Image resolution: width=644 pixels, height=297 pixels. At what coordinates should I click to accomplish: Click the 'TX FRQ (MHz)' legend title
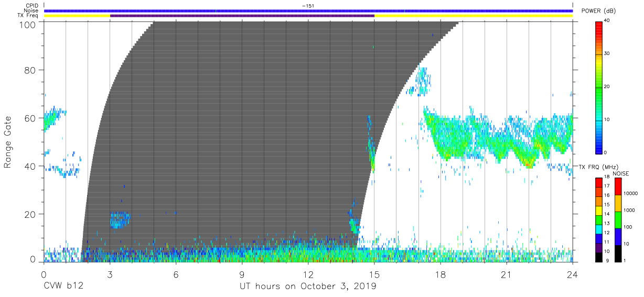click(598, 167)
